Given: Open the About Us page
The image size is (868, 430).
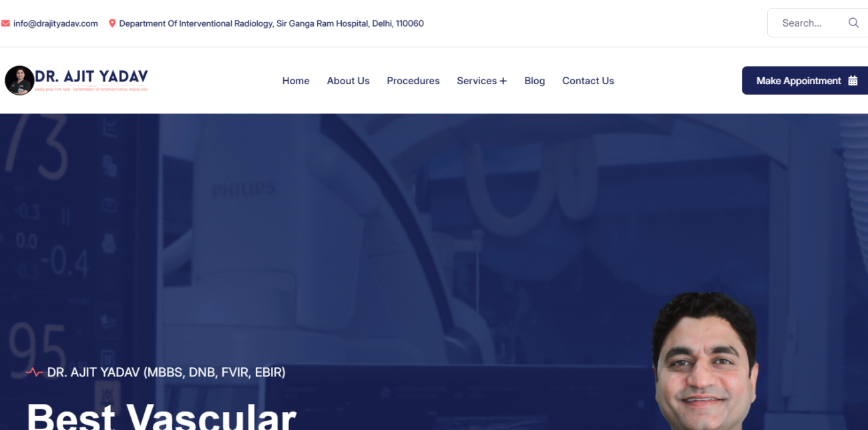Looking at the screenshot, I should tap(348, 81).
